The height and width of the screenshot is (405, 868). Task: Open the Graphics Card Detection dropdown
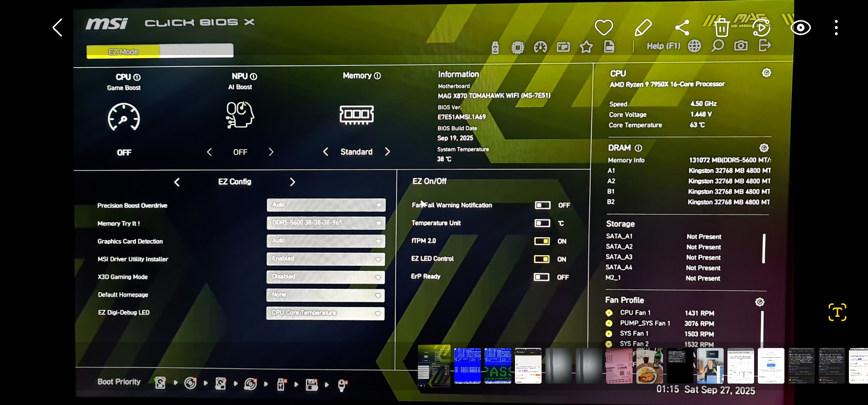(326, 241)
